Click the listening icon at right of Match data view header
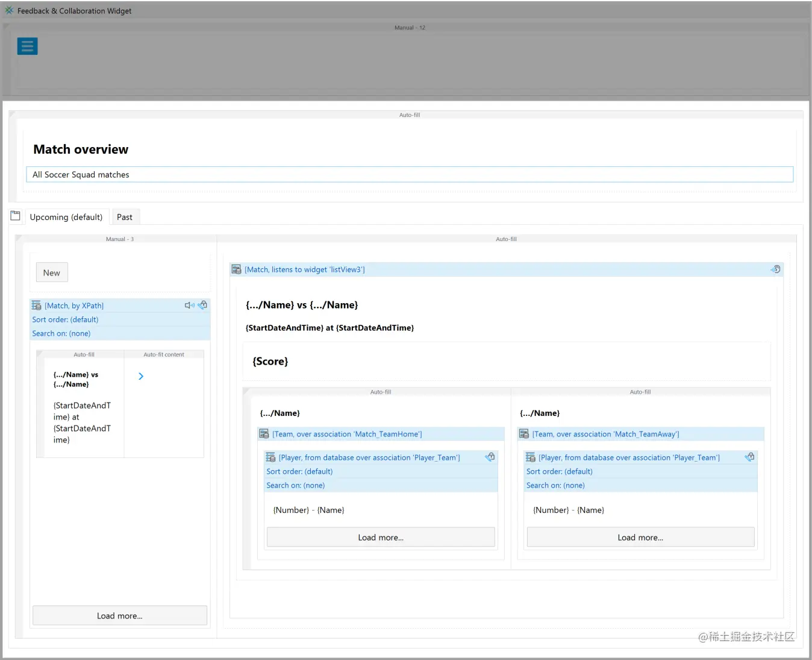 776,269
